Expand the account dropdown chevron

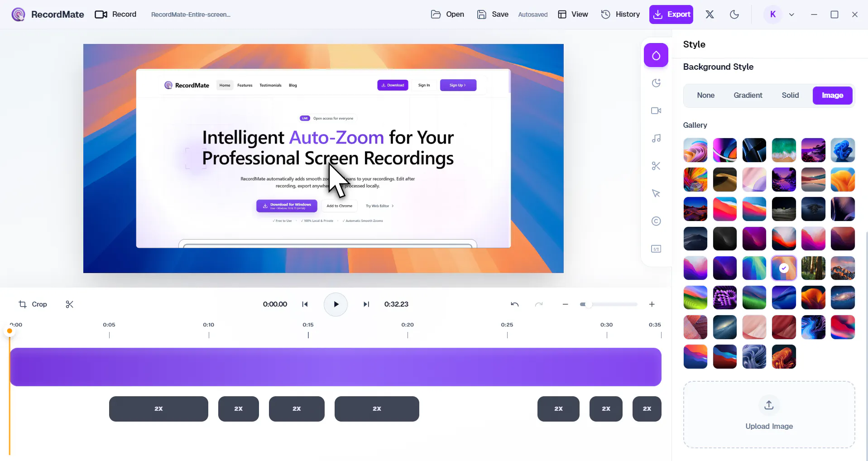coord(791,14)
